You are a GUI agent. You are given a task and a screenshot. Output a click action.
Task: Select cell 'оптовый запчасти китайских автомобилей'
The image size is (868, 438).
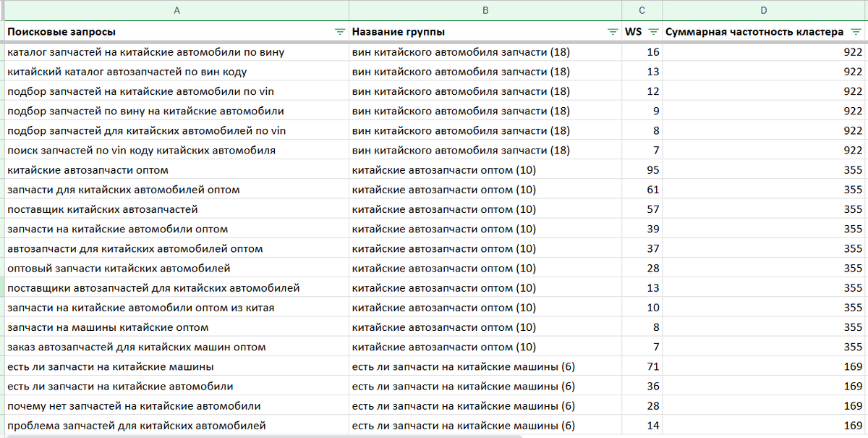[176, 268]
